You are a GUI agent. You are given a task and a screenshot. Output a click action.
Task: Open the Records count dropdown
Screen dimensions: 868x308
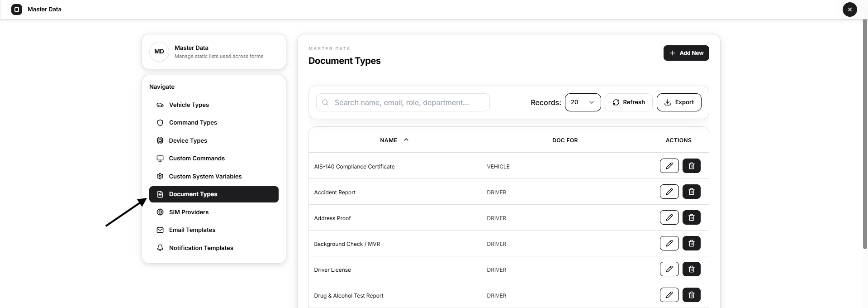(x=583, y=102)
